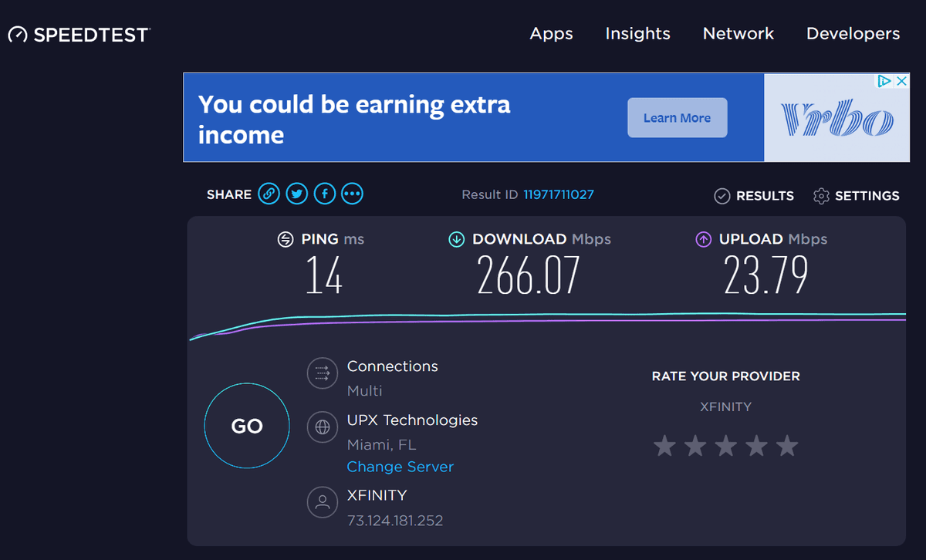
Task: Rate XFINITY five stars
Action: tap(786, 445)
